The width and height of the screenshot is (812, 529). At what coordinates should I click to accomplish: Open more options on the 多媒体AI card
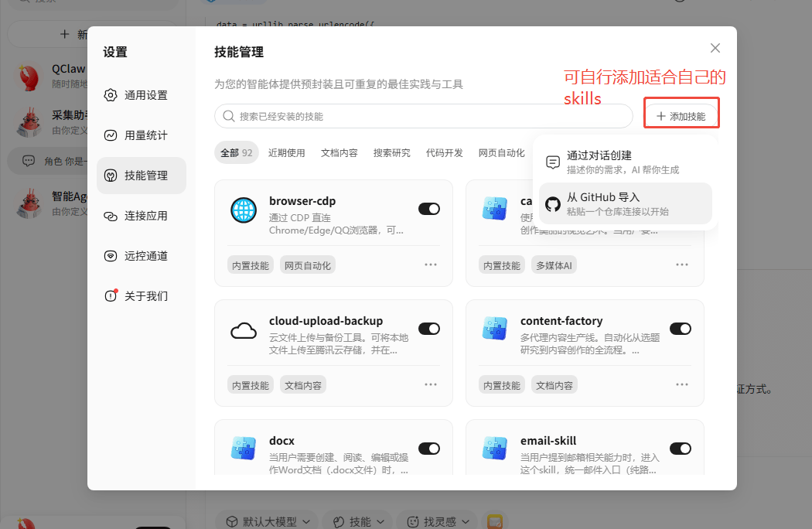coord(681,264)
